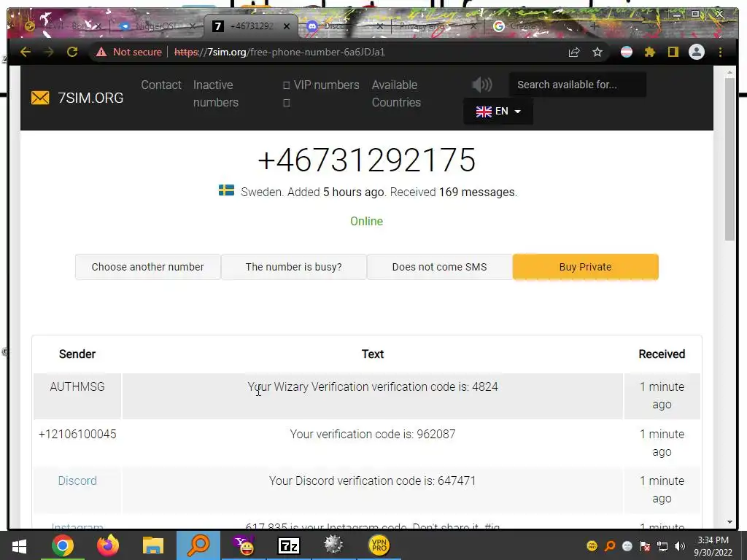The height and width of the screenshot is (560, 747).
Task: Open the spiky mine icon in taskbar
Action: coord(333,545)
